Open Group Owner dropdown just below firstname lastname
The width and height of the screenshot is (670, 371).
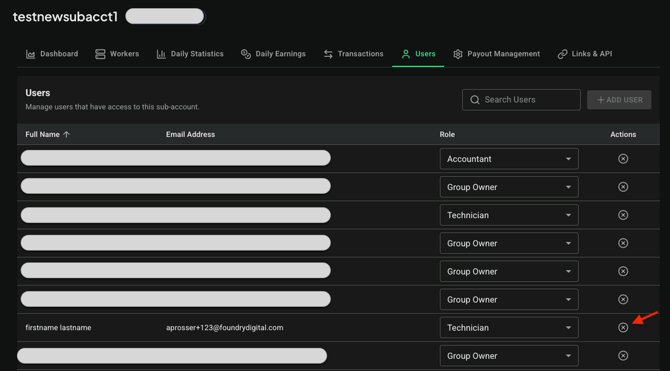tap(509, 356)
